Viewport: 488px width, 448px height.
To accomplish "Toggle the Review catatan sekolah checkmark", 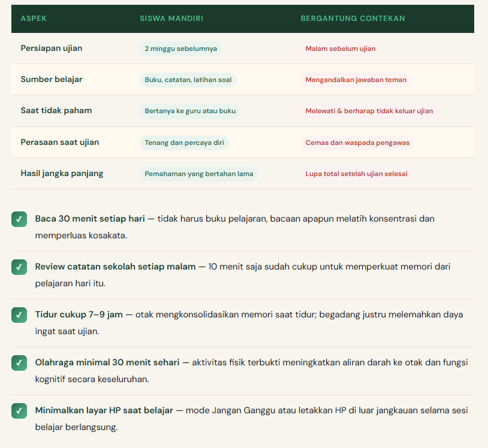I will tap(19, 267).
